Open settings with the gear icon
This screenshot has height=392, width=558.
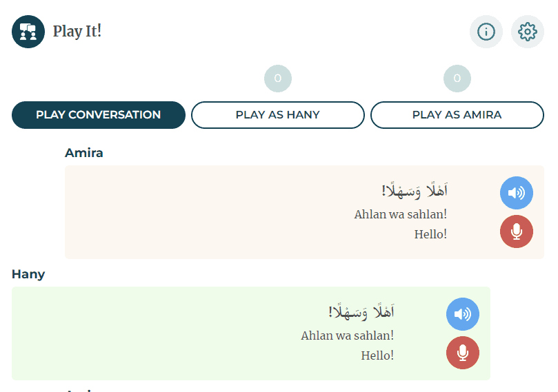(528, 32)
